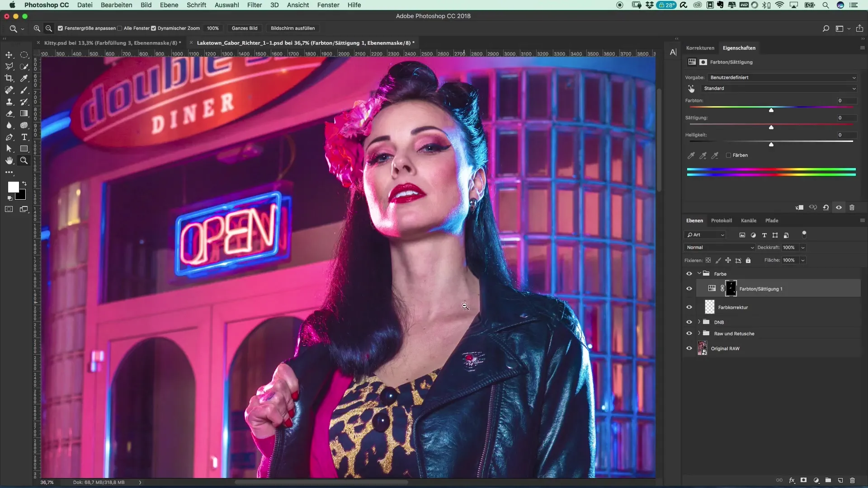868x488 pixels.
Task: Select the Crop tool
Action: (9, 78)
